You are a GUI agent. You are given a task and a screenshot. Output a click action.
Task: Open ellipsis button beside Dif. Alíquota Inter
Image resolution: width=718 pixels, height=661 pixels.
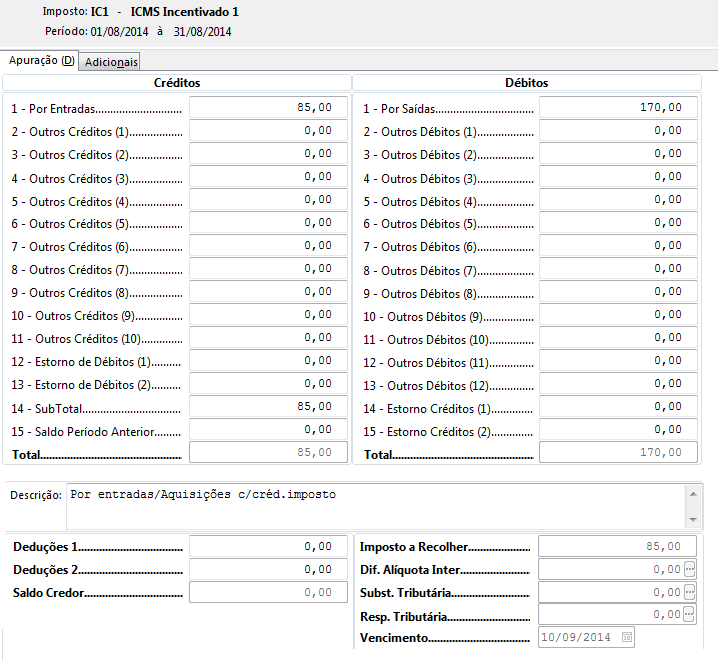coord(690,569)
